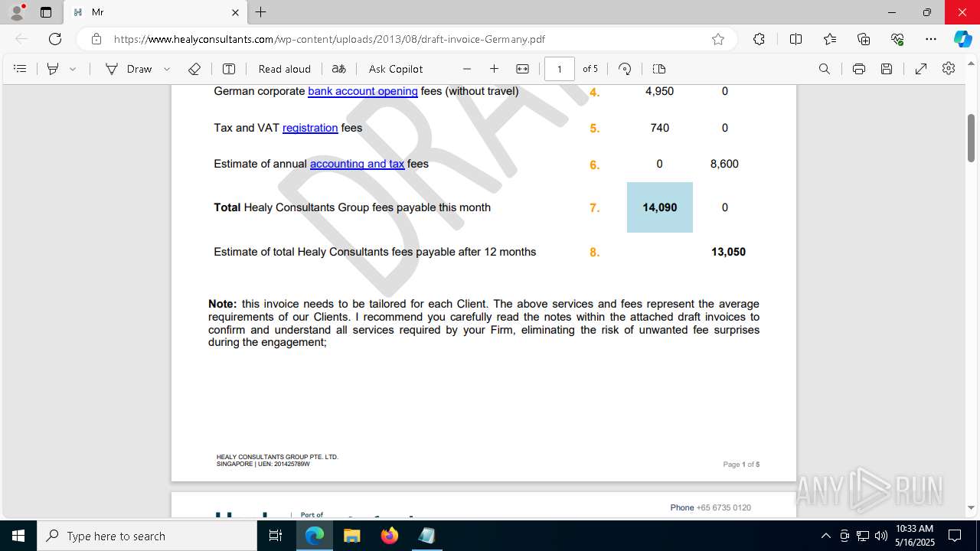
Task: Click the vertical scrollbar thumb
Action: pos(972,138)
